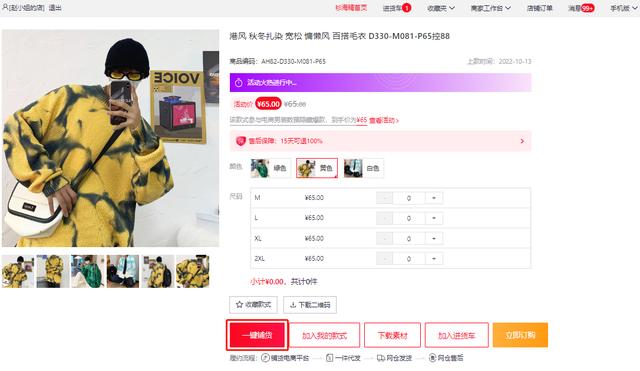Choose the 绿色 color option
This screenshot has width=640, height=371.
pyautogui.click(x=271, y=168)
